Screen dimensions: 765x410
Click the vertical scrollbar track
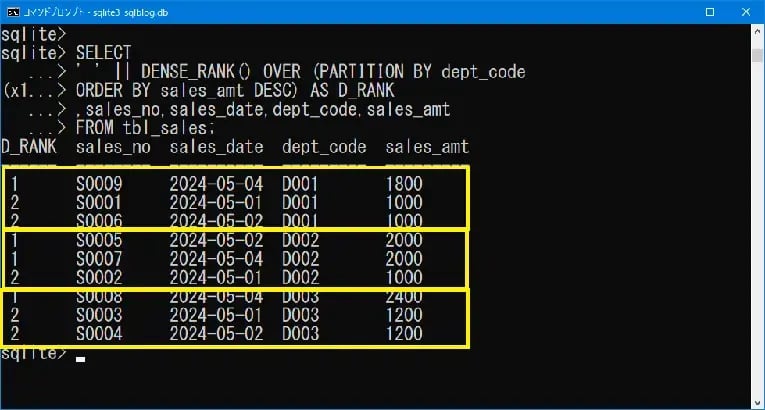754,250
